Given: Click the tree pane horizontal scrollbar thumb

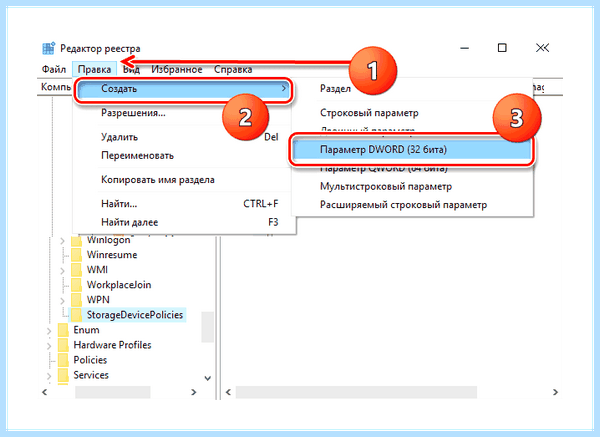Looking at the screenshot, I should 112,392.
